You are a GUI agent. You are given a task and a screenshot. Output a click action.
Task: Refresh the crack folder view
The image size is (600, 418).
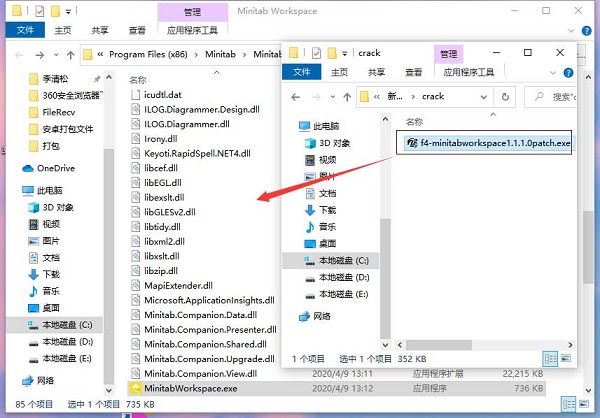(505, 97)
